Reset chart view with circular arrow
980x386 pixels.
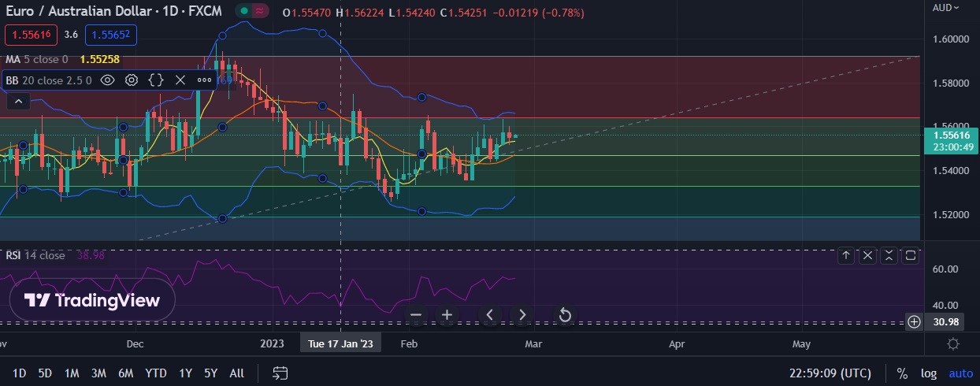pyautogui.click(x=565, y=315)
